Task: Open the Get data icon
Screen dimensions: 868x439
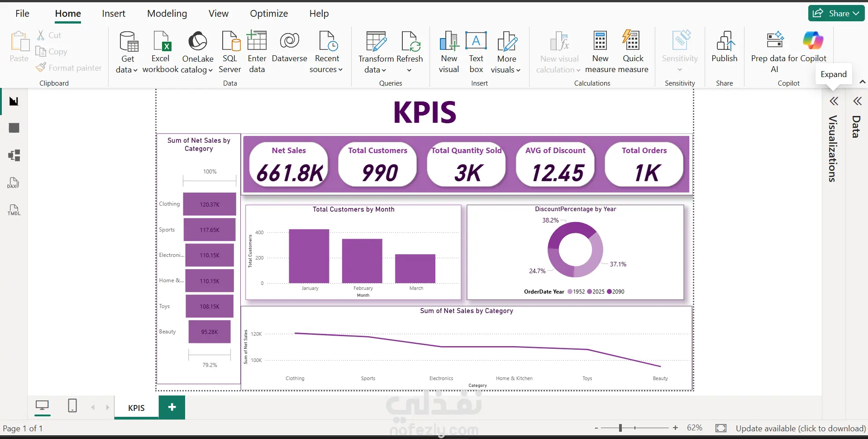Action: [x=129, y=41]
